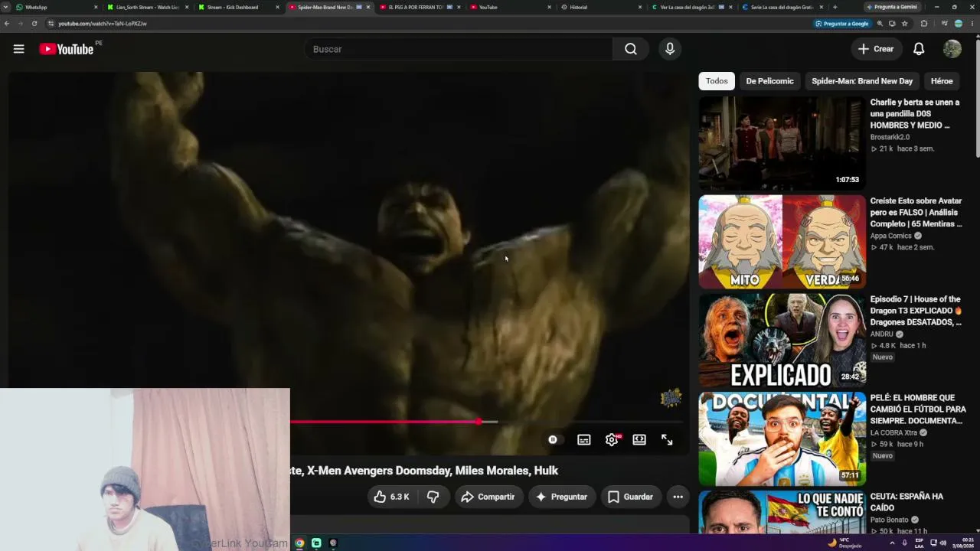
Task: Open the taskbar volume control
Action: (x=942, y=543)
